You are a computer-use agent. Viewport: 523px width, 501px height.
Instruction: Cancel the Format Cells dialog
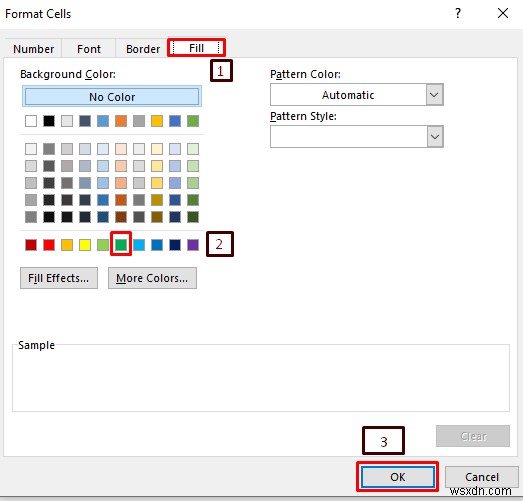click(482, 477)
